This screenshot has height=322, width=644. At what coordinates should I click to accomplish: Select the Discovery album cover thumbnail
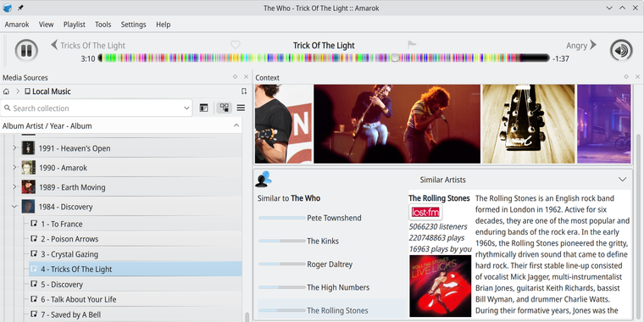pos(28,206)
